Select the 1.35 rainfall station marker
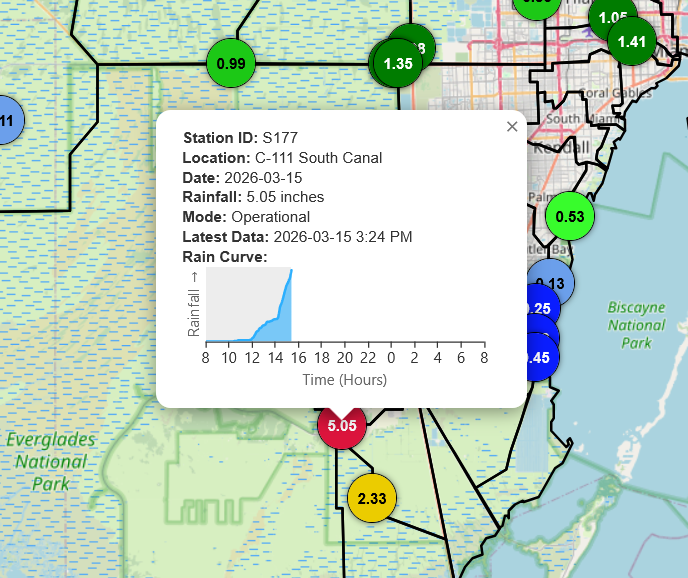The height and width of the screenshot is (578, 688). (x=398, y=64)
